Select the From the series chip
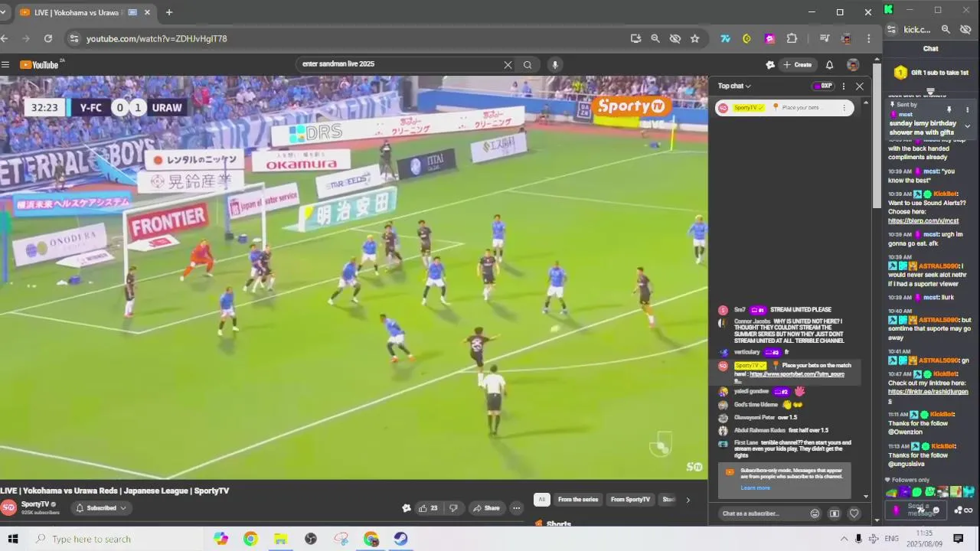Screen dimensions: 980x551 [x=578, y=500]
